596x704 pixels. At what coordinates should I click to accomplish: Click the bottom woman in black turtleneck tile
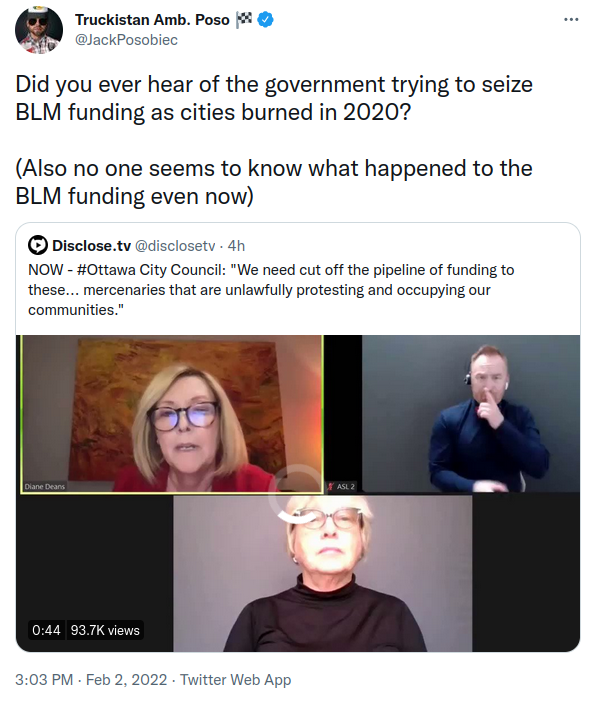pyautogui.click(x=322, y=573)
